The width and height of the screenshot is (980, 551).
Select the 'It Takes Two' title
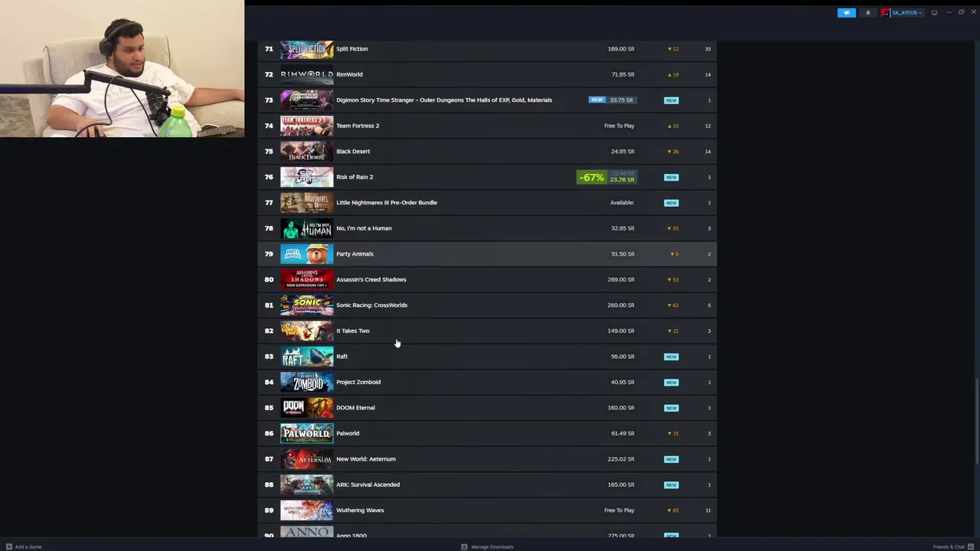click(x=353, y=331)
